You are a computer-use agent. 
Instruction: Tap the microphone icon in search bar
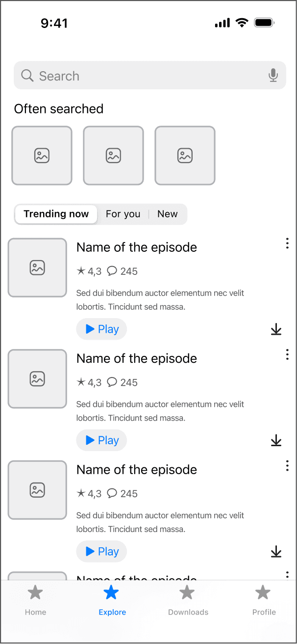tap(273, 75)
